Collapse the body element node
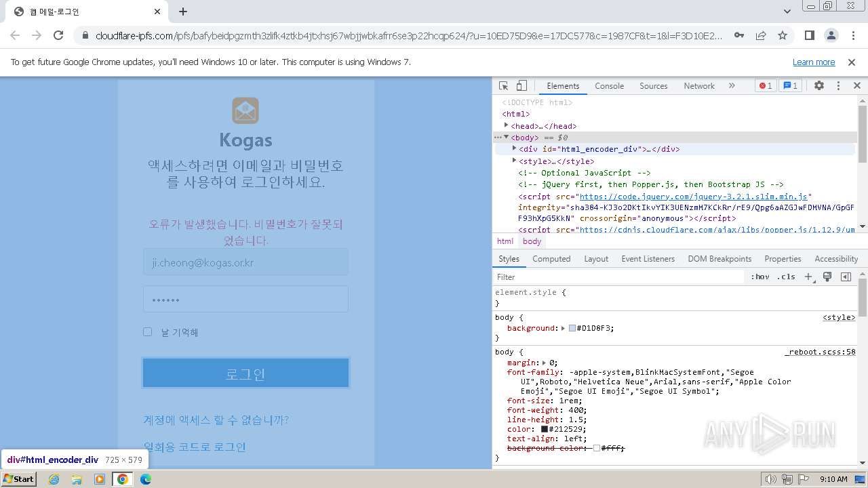 point(506,137)
